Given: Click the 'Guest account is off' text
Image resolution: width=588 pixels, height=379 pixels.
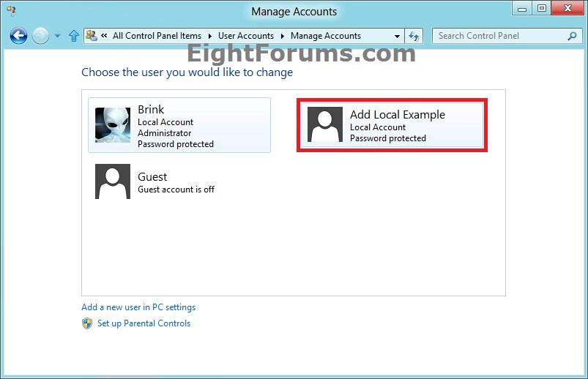Looking at the screenshot, I should pos(176,189).
